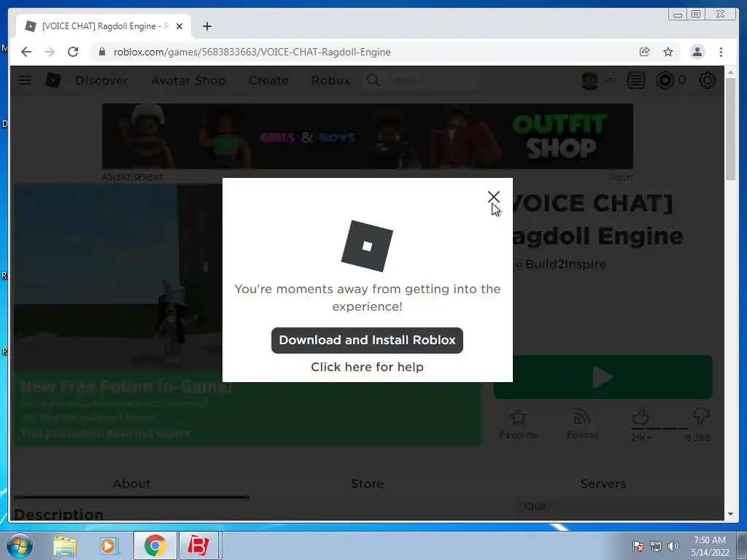Screen dimensions: 747x560
Task: Open the Robux balance icon
Action: point(665,80)
